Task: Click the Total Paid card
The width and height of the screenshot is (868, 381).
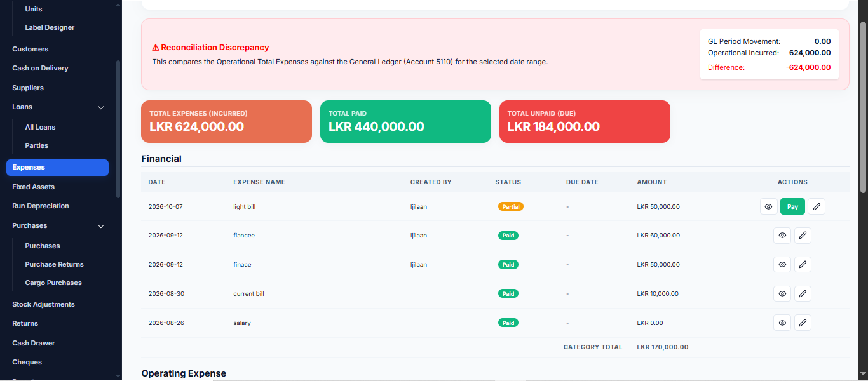Action: click(405, 121)
